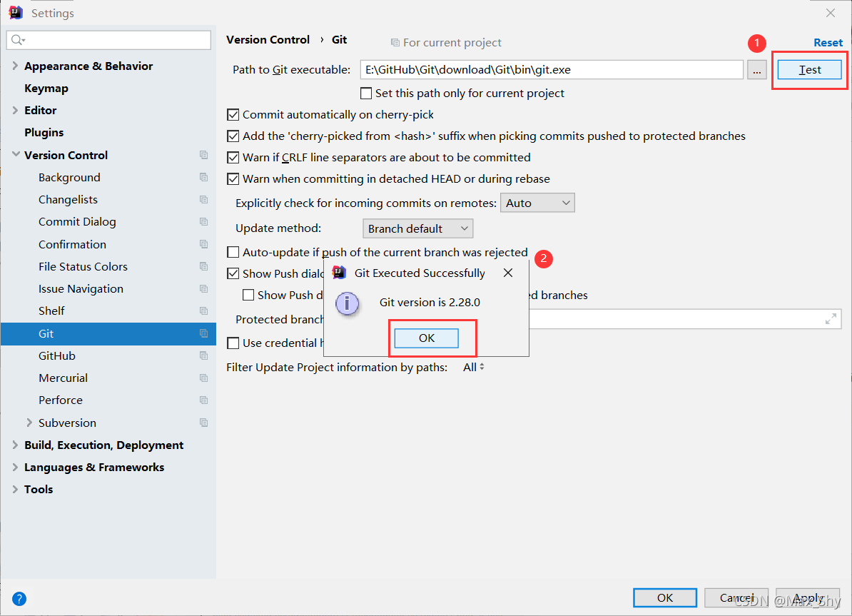Toggle Set this path only for current project
852x616 pixels.
(366, 94)
